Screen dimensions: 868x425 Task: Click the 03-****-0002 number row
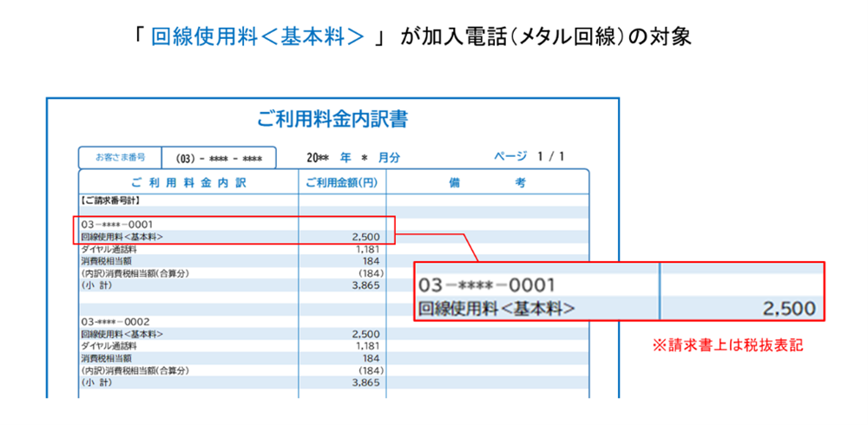tap(115, 321)
